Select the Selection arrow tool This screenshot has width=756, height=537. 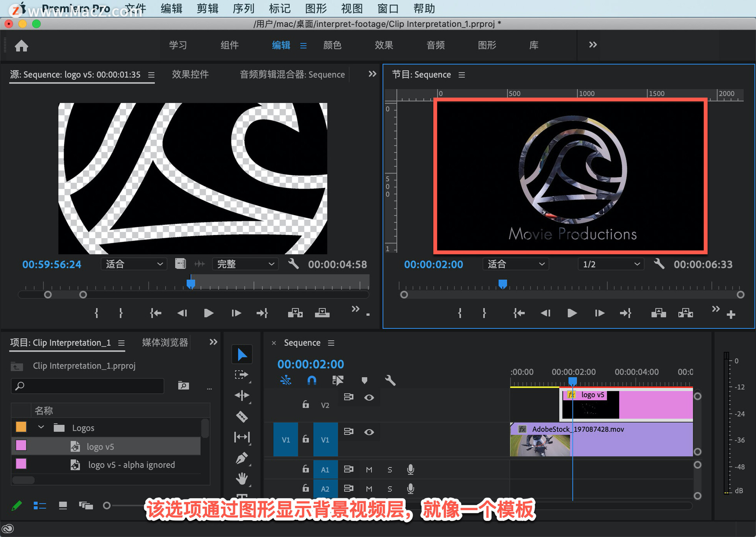pyautogui.click(x=242, y=355)
